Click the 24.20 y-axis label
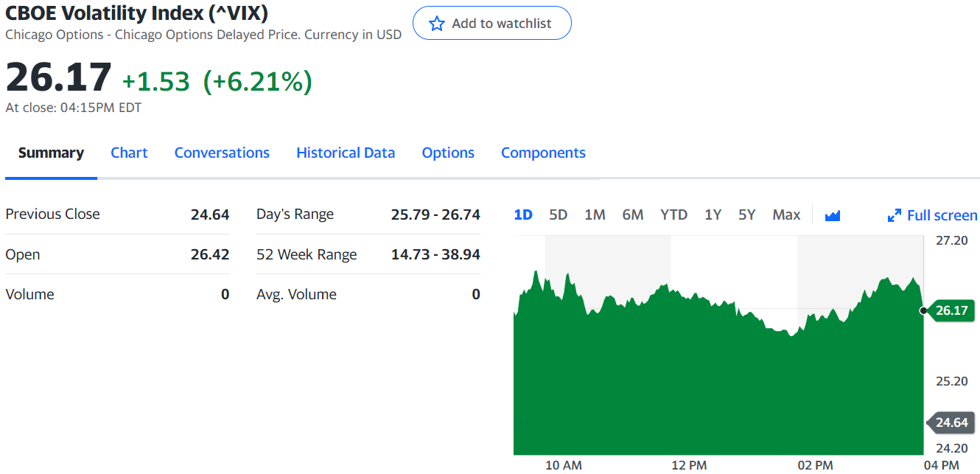 [x=951, y=447]
